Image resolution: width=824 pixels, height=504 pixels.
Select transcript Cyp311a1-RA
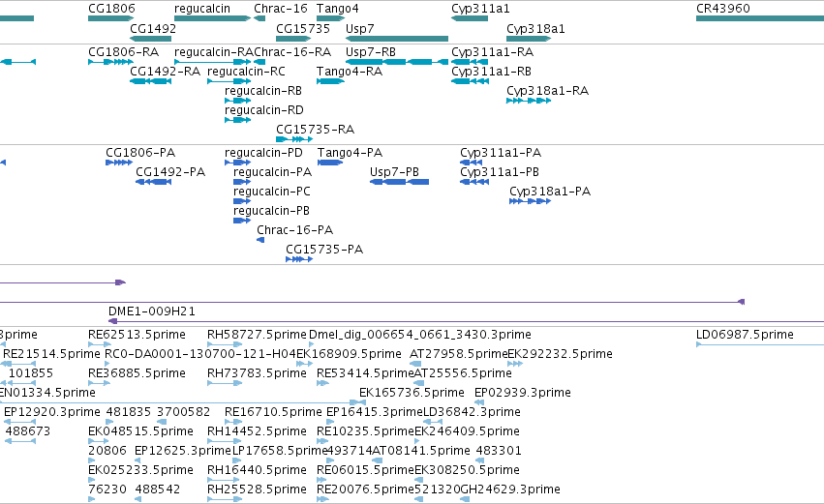tap(493, 52)
